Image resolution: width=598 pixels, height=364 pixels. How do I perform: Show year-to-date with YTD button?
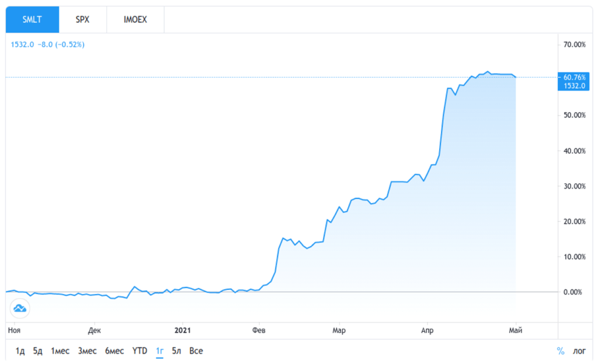140,351
